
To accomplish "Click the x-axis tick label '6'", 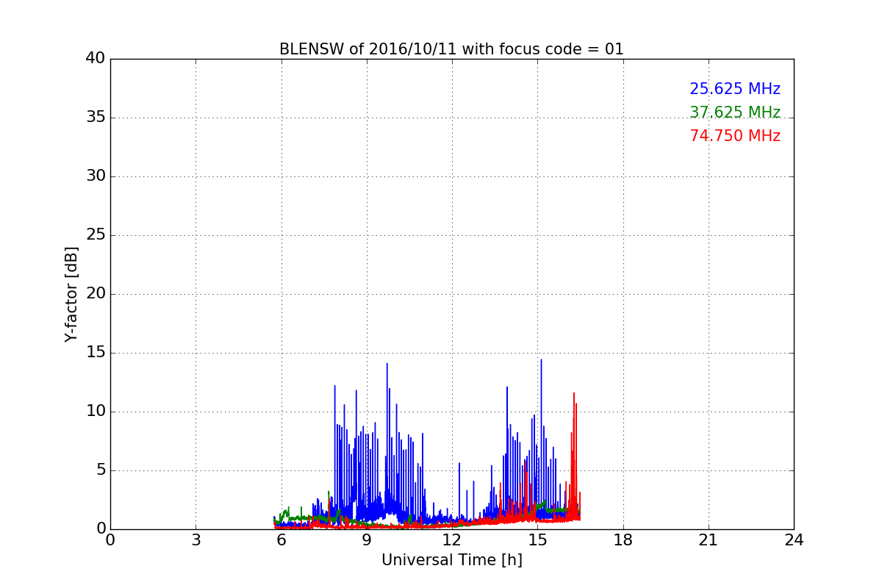I will pos(282,540).
